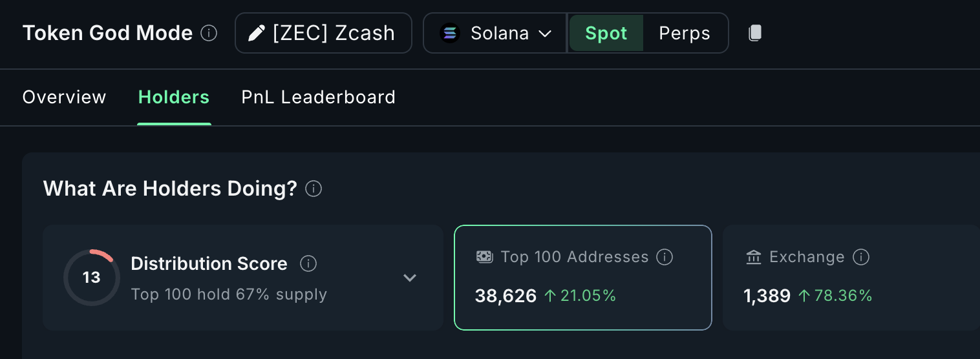This screenshot has height=359, width=980.
Task: Click the info icon next to What Are Holders Doing?
Action: [314, 189]
